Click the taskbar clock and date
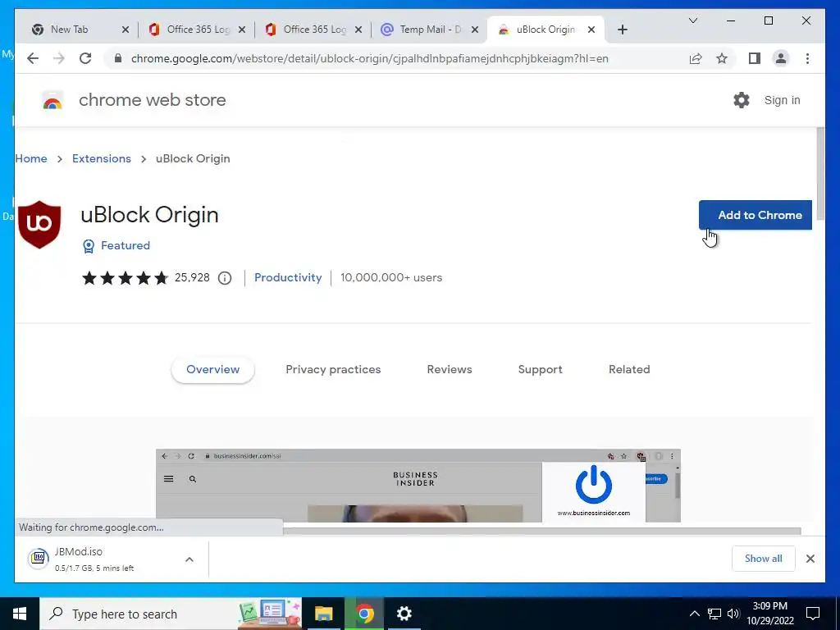Image resolution: width=840 pixels, height=630 pixels. (769, 614)
